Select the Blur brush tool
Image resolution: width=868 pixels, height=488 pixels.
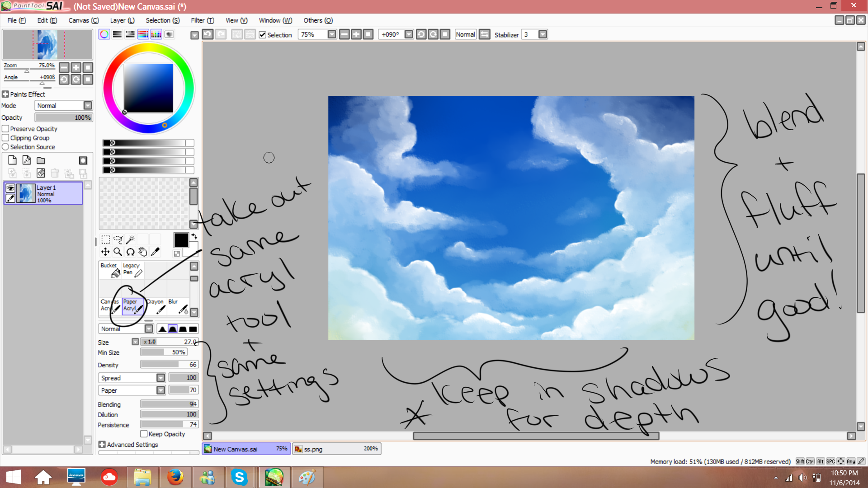click(178, 306)
